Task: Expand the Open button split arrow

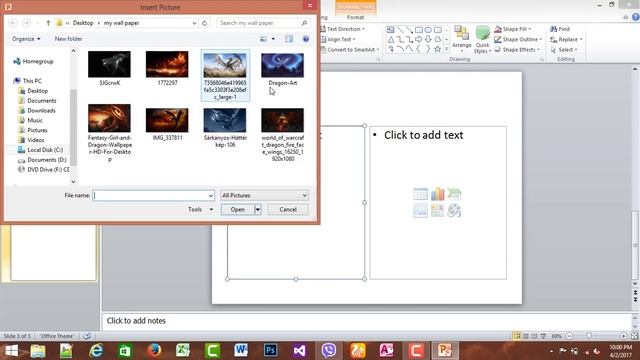Action: coord(258,209)
